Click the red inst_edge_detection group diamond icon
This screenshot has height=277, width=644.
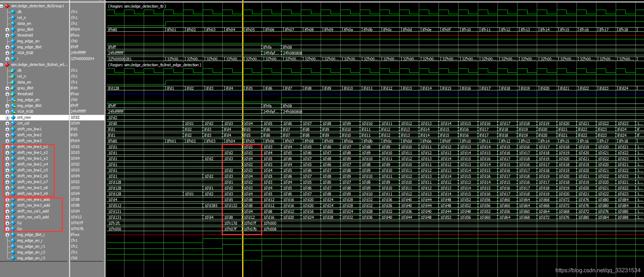(7, 65)
